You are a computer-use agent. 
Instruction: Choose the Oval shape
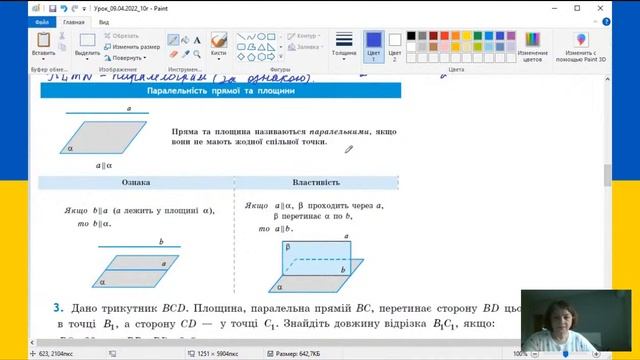(261, 37)
